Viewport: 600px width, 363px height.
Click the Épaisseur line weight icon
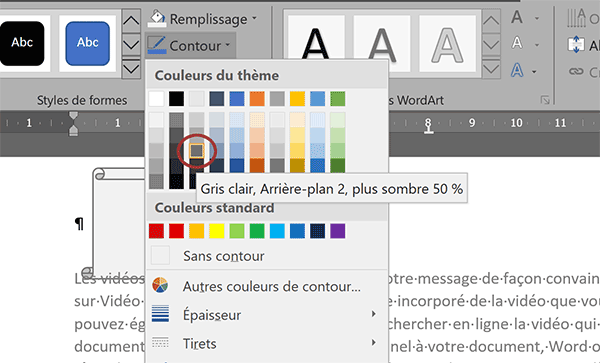pyautogui.click(x=160, y=314)
